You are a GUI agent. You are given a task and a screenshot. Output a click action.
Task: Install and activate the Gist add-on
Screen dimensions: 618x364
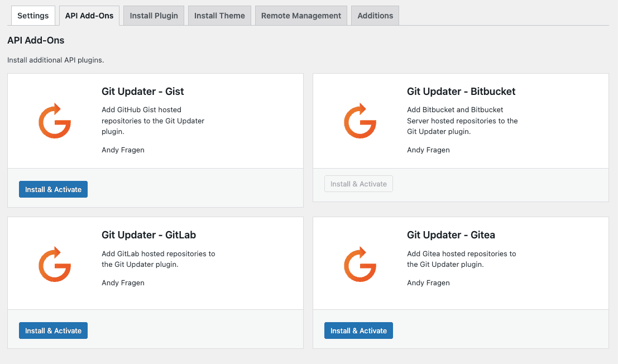[53, 189]
